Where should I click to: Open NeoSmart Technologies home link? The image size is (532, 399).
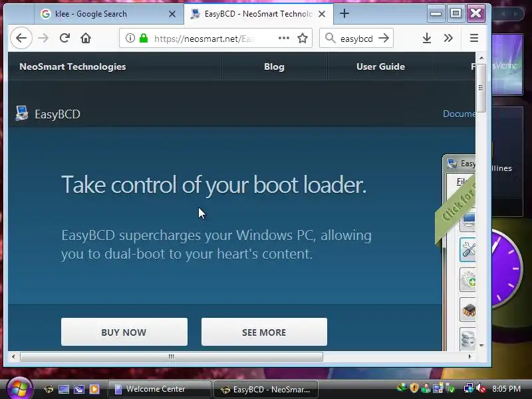click(72, 66)
